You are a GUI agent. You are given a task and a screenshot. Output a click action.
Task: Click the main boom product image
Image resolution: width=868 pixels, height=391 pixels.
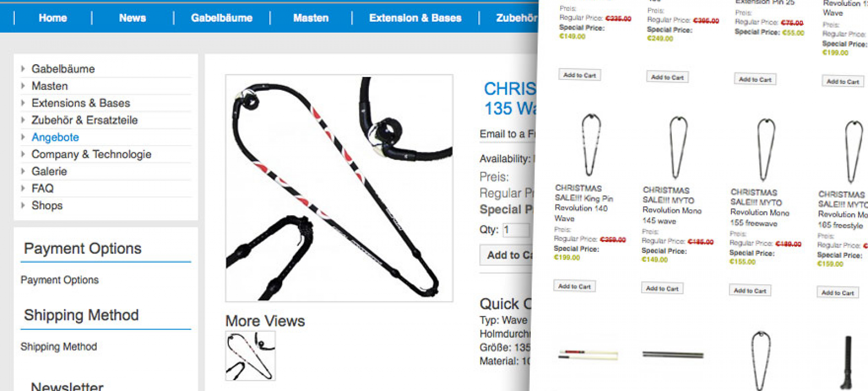(339, 188)
